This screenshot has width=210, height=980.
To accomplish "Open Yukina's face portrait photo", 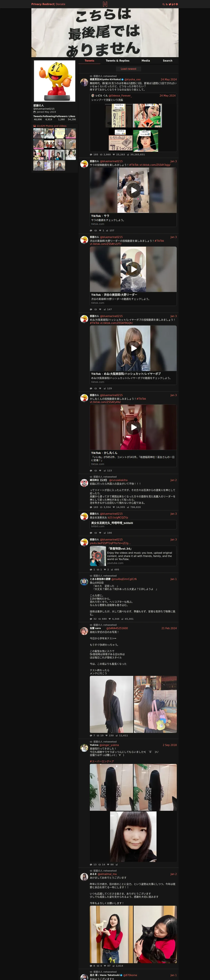I will [133, 836].
